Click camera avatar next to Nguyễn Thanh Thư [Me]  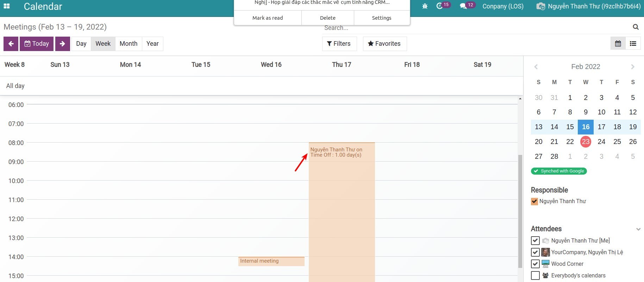click(x=545, y=240)
